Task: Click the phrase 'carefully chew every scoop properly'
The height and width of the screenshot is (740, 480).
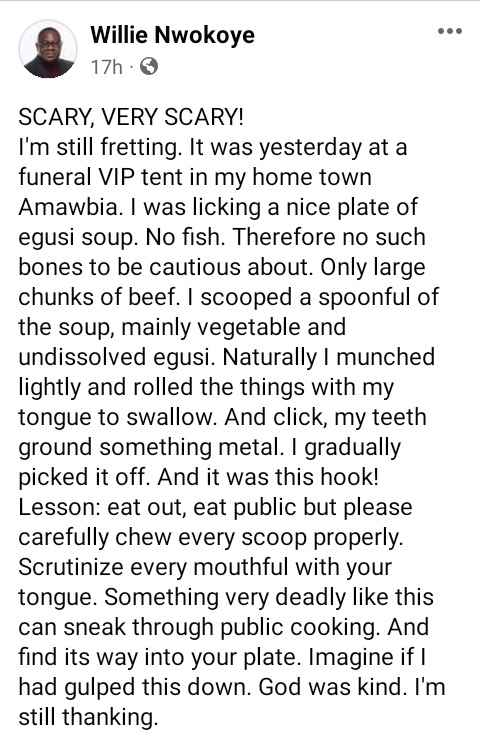Action: tap(211, 538)
